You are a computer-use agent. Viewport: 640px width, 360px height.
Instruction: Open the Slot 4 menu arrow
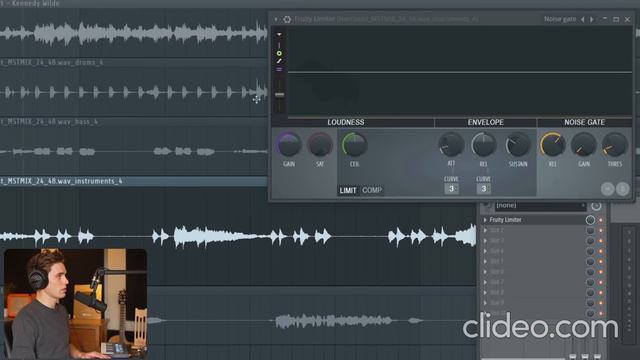point(485,251)
